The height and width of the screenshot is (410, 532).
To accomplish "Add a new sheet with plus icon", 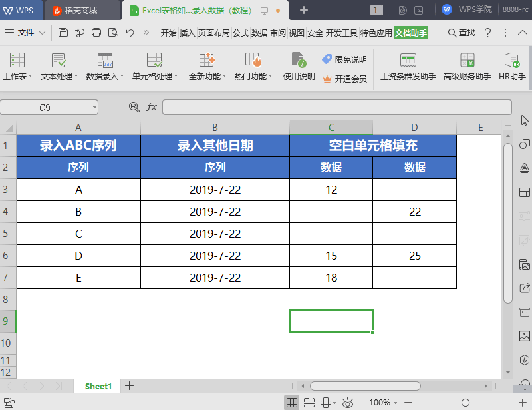I will [x=129, y=386].
